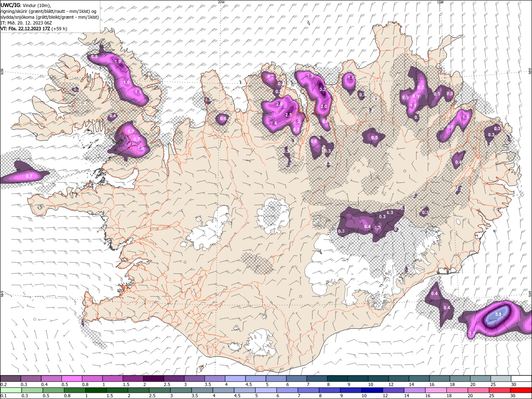The image size is (532, 399).
Task: Pick the lower scale green swatch between 0.5 and 0.8
Action: (x=53, y=390)
